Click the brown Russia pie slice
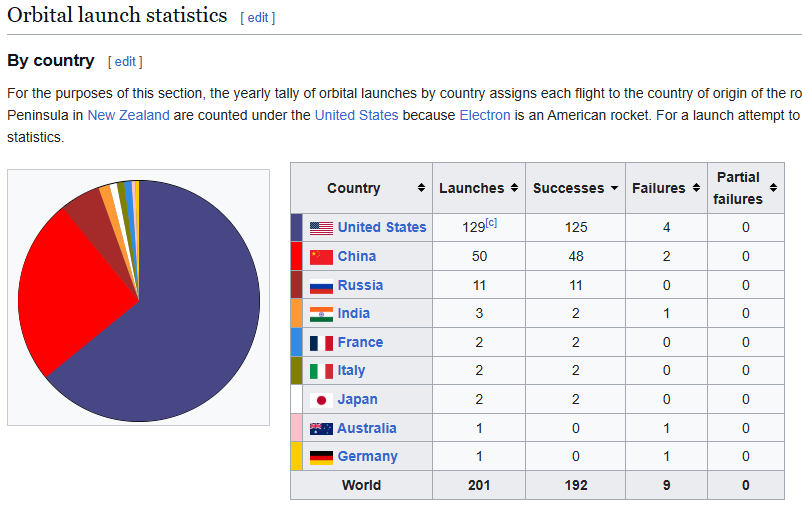Screen dimensions: 802x518 [x=97, y=225]
